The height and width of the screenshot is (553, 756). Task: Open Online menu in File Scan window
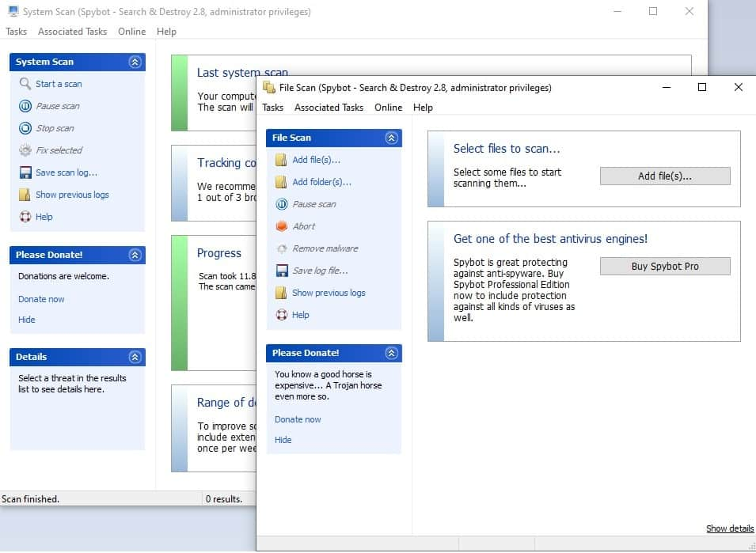point(388,108)
